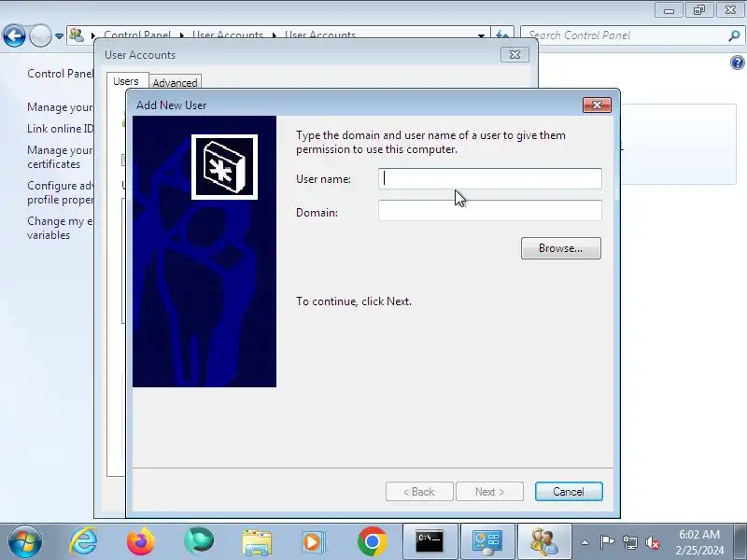747x560 pixels.
Task: Switch to User Accounts taskbar window
Action: [544, 541]
